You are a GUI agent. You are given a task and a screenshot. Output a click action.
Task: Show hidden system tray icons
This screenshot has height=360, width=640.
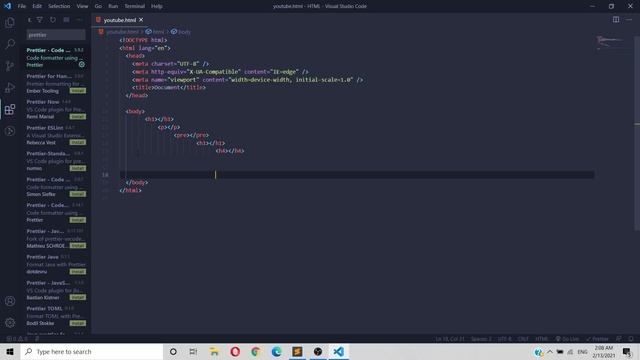550,351
